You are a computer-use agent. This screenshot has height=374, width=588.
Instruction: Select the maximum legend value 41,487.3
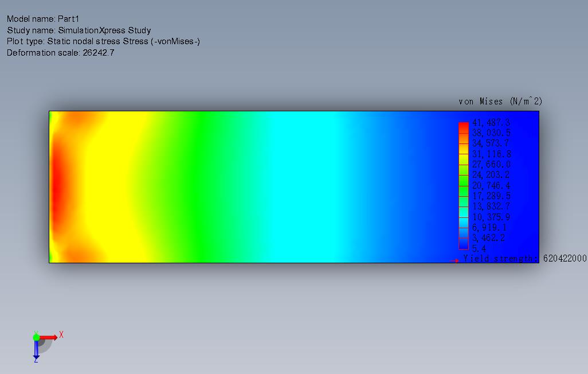(491, 122)
